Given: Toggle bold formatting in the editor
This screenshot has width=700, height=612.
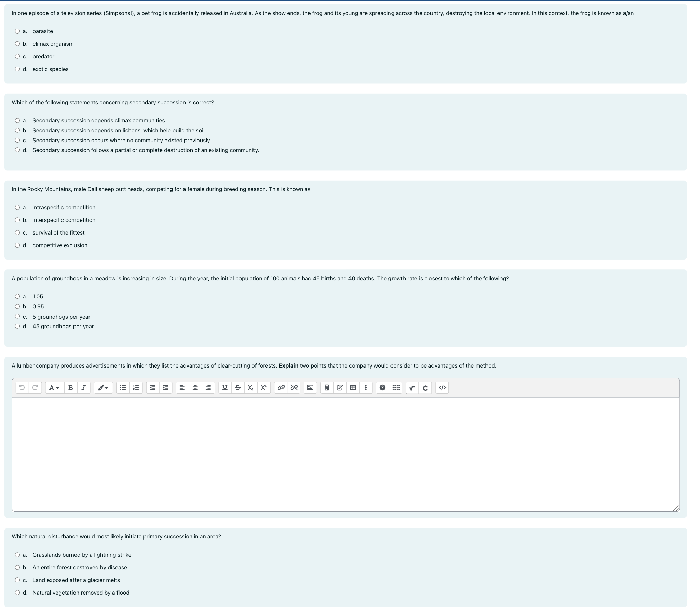Looking at the screenshot, I should [x=70, y=387].
